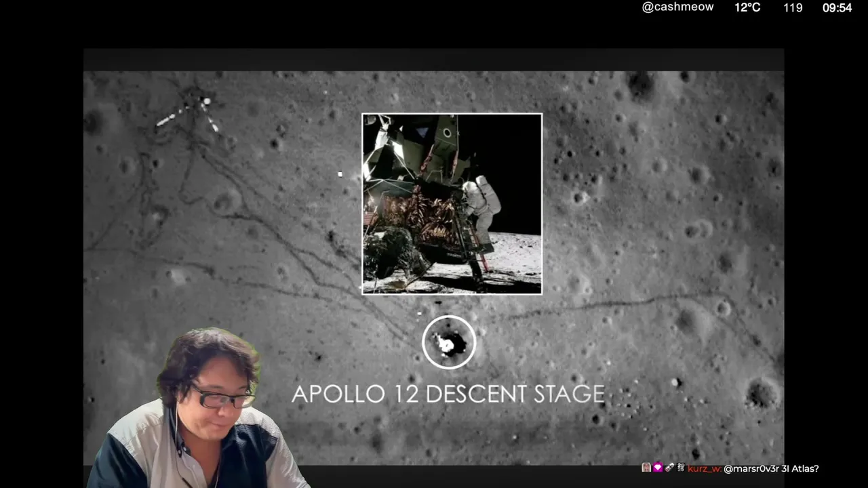Click the kurz_w username in chat
Viewport: 868px width, 488px height.
705,468
